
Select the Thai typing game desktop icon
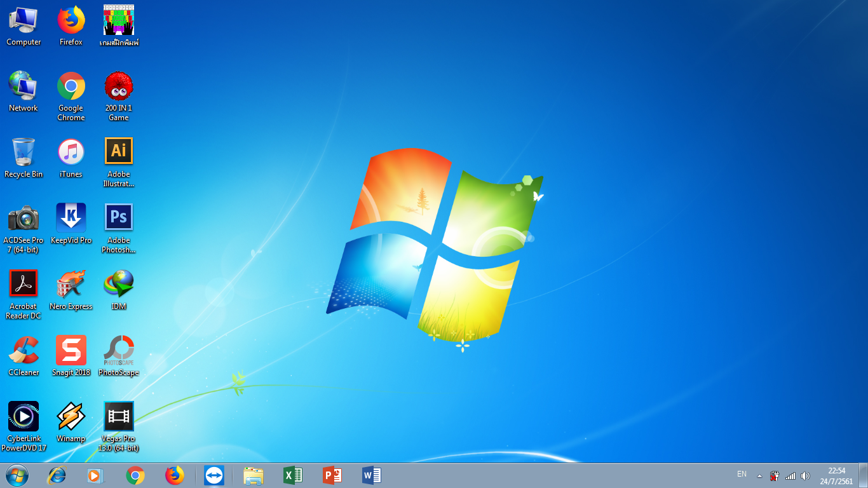coord(119,26)
